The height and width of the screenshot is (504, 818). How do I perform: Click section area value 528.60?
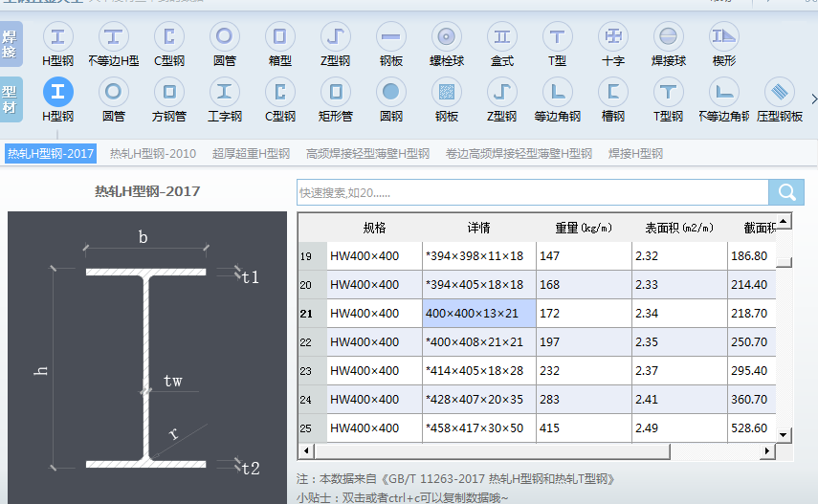point(751,428)
